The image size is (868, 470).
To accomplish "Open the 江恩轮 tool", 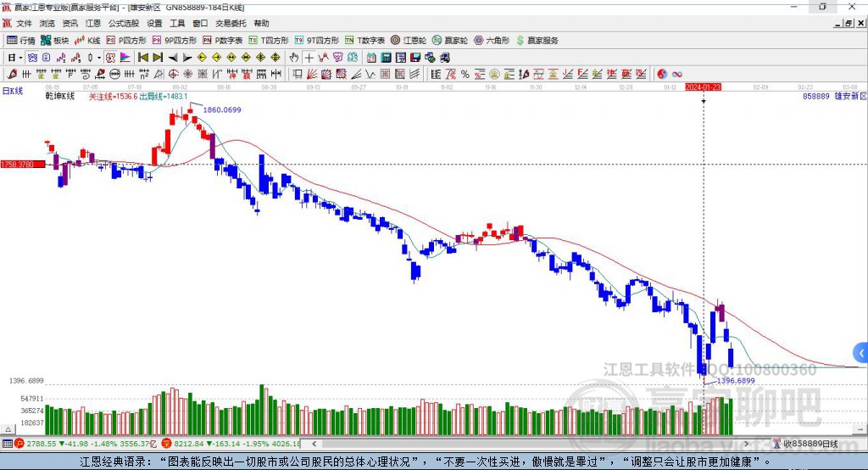I will pyautogui.click(x=409, y=41).
